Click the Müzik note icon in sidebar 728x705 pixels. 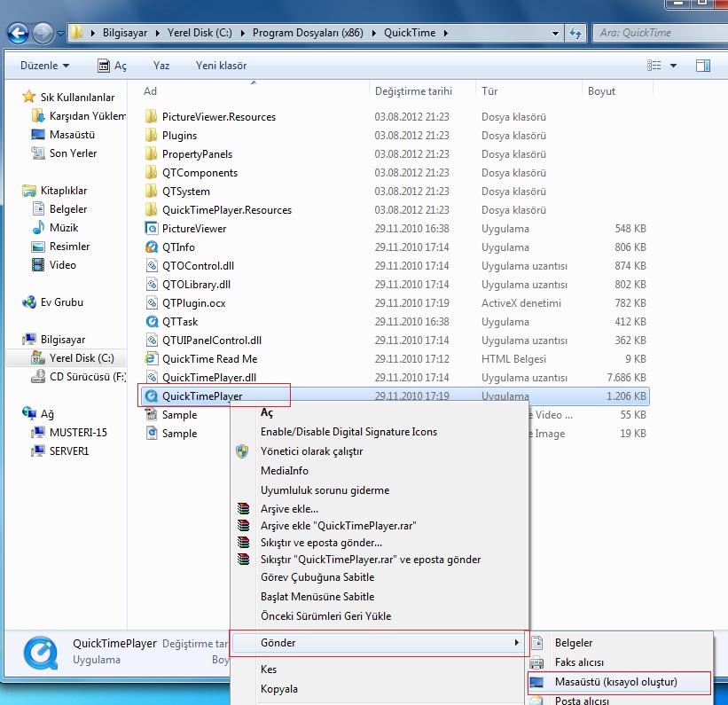click(37, 228)
